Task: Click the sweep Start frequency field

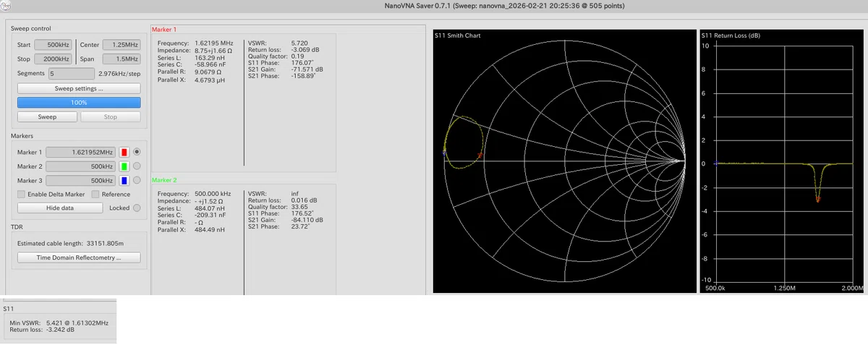Action: [54, 45]
